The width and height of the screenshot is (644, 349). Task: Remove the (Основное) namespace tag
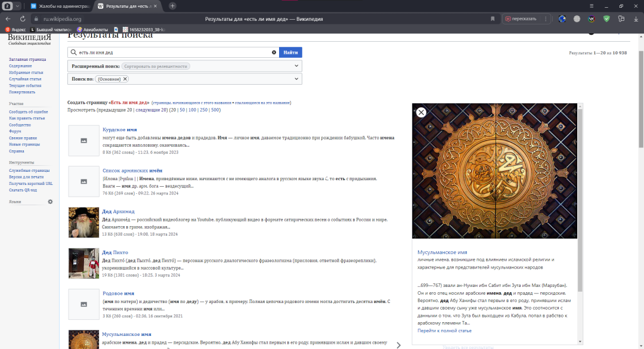point(125,79)
